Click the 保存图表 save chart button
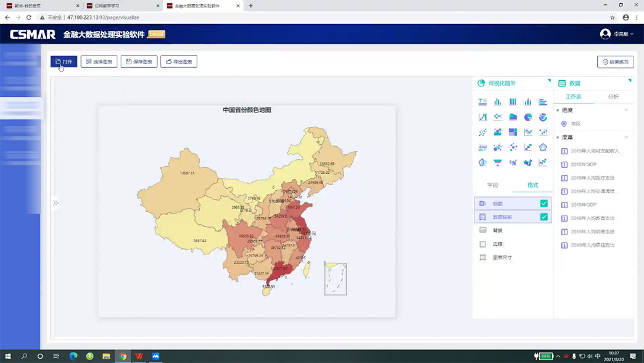Image resolution: width=644 pixels, height=363 pixels. (x=139, y=62)
